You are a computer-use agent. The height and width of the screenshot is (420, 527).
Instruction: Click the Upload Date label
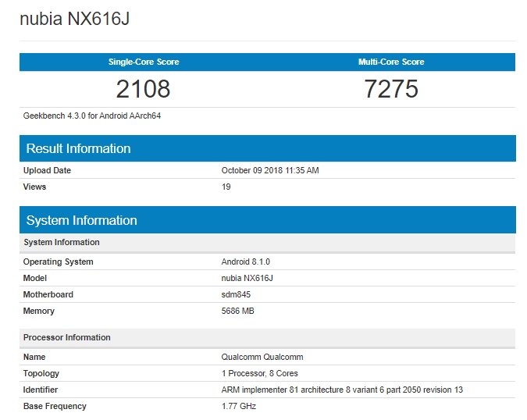47,170
